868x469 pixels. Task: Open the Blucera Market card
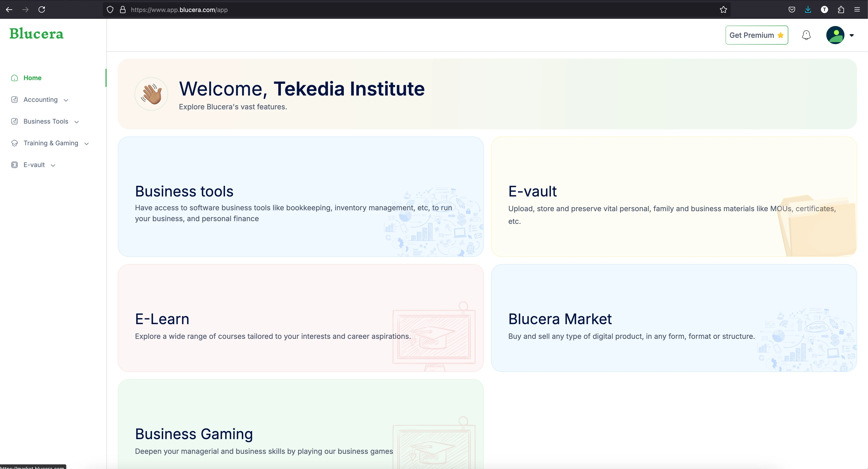[x=674, y=318]
